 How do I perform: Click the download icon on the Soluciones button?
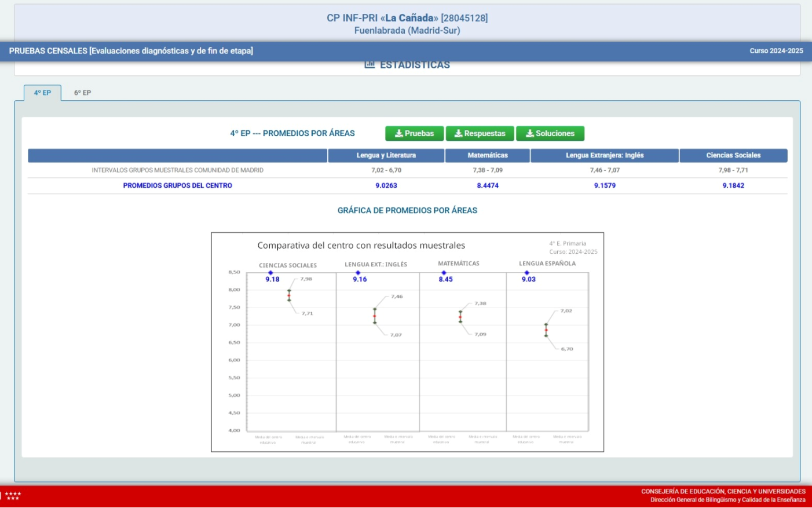pyautogui.click(x=529, y=134)
